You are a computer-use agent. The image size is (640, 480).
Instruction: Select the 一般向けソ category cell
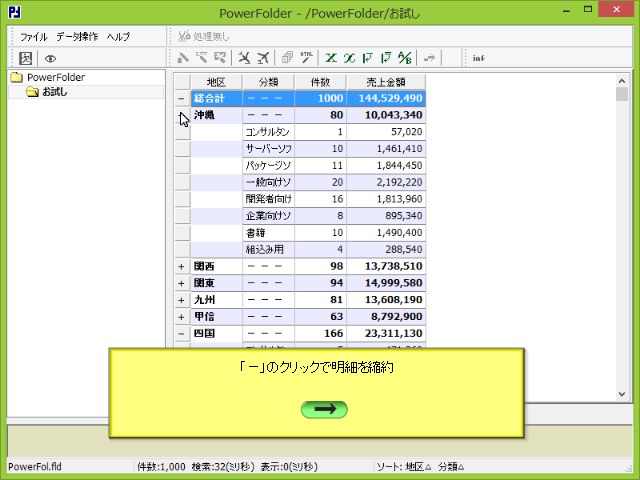coord(269,182)
